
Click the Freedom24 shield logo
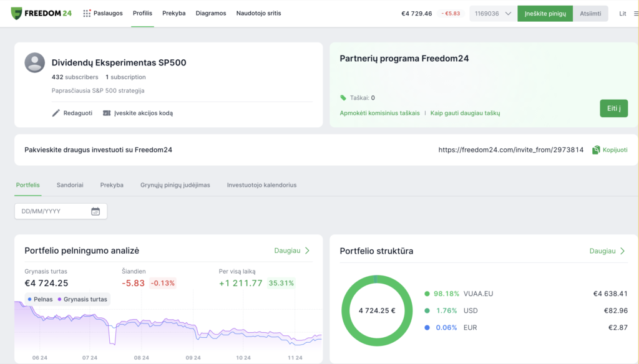click(16, 14)
